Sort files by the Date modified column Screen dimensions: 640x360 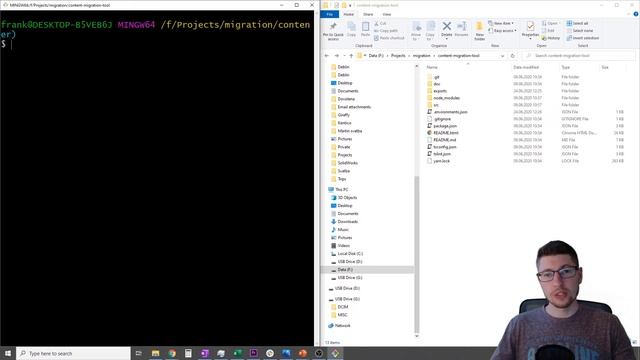(x=526, y=67)
